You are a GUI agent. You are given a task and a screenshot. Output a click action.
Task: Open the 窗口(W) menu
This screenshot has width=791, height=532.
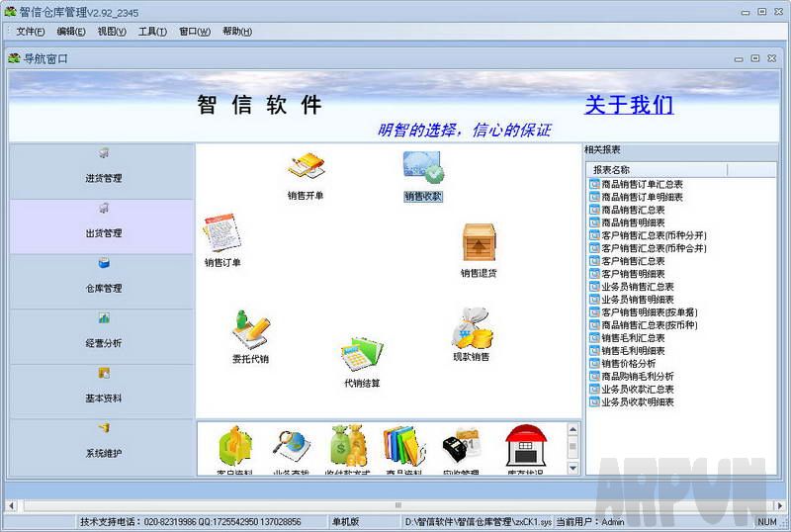[x=195, y=32]
